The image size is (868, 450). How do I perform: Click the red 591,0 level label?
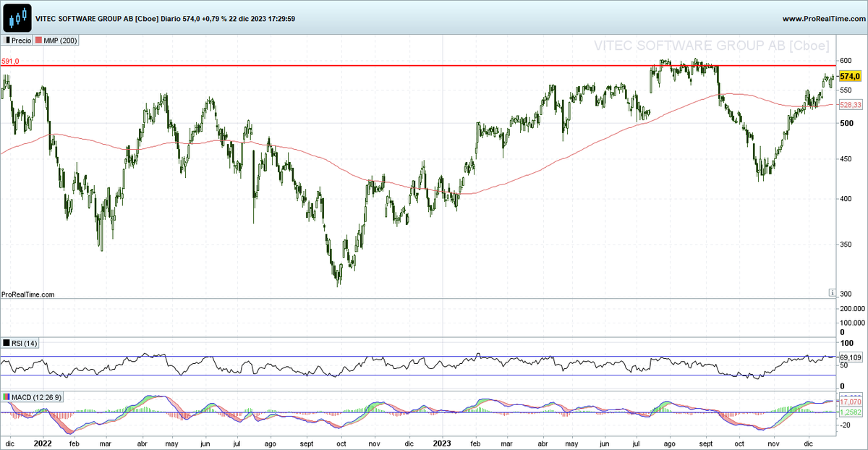click(10, 61)
